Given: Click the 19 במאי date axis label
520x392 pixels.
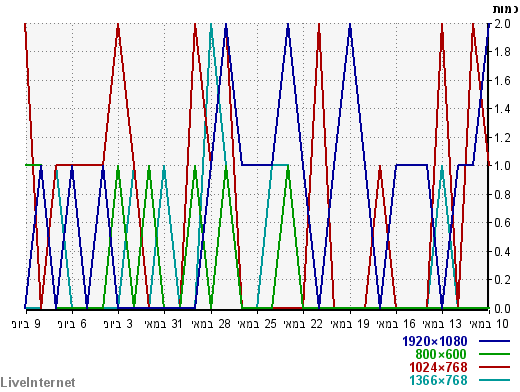Looking at the screenshot, I should click(x=350, y=324).
